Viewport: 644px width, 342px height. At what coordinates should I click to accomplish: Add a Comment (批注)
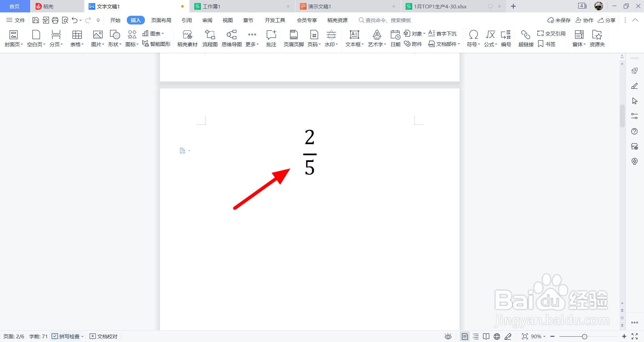(x=271, y=38)
